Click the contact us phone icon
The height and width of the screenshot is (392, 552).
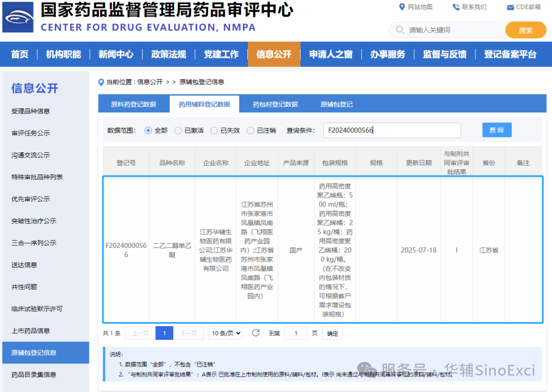pos(456,7)
